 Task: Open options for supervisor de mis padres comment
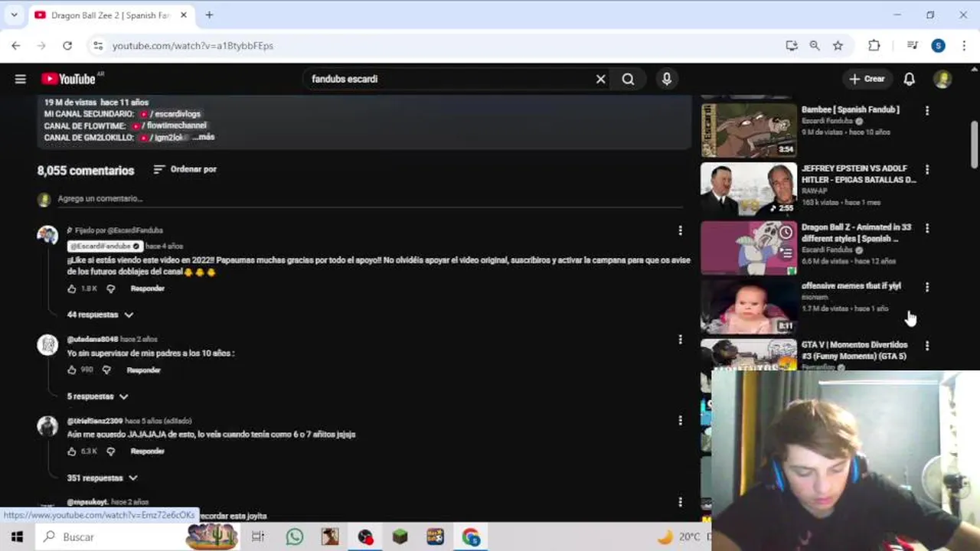point(680,339)
